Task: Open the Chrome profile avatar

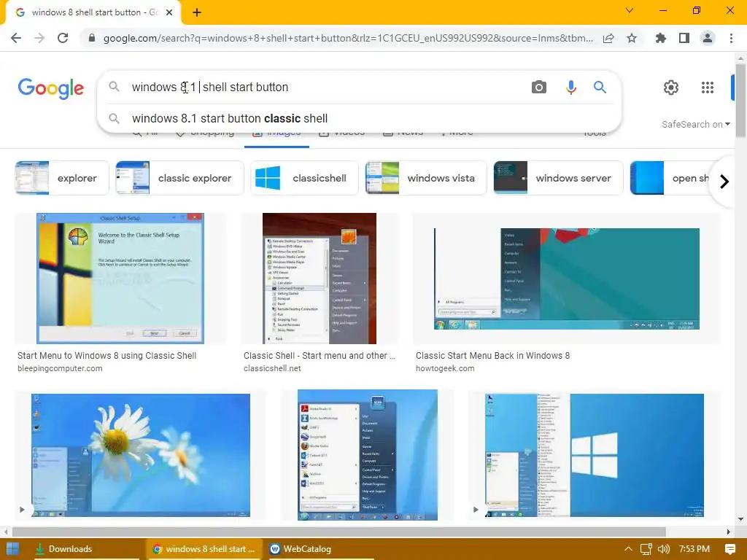Action: tap(708, 38)
